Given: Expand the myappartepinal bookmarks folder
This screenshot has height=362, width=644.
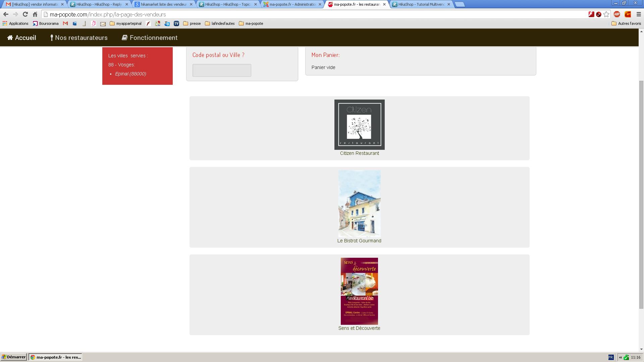Looking at the screenshot, I should tap(125, 23).
